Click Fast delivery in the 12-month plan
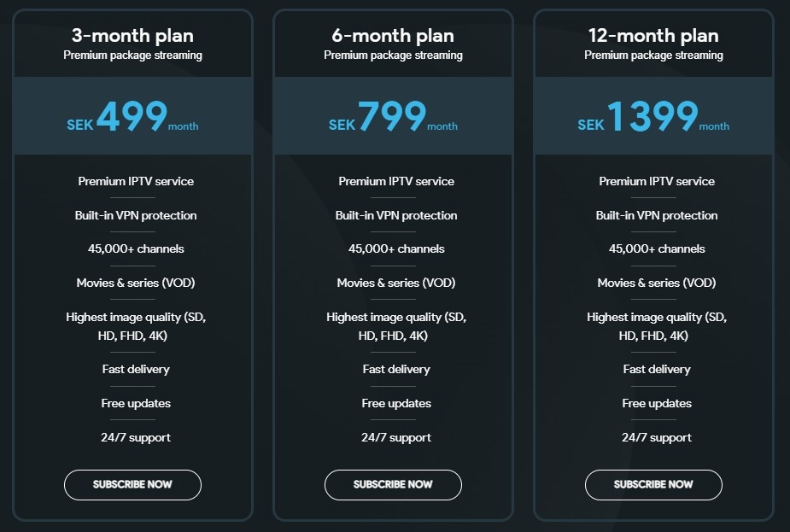 coord(653,369)
